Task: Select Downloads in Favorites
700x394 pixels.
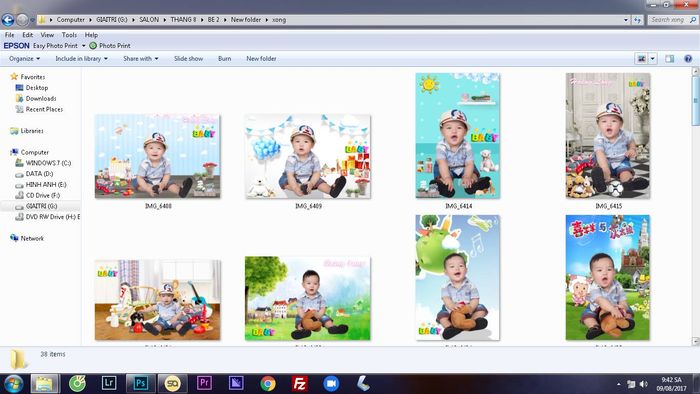Action: coord(41,99)
